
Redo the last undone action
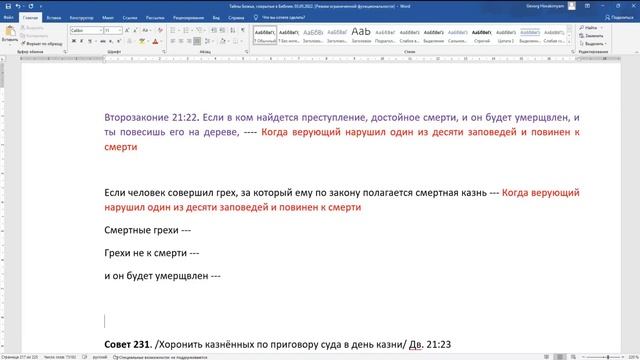point(31,6)
